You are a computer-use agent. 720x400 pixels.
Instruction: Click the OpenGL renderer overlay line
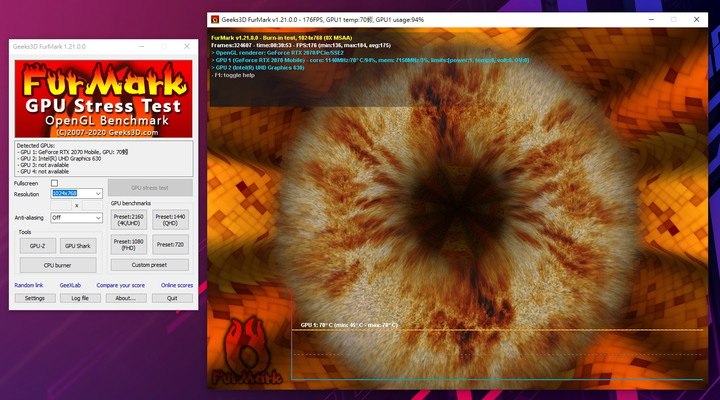coord(277,53)
